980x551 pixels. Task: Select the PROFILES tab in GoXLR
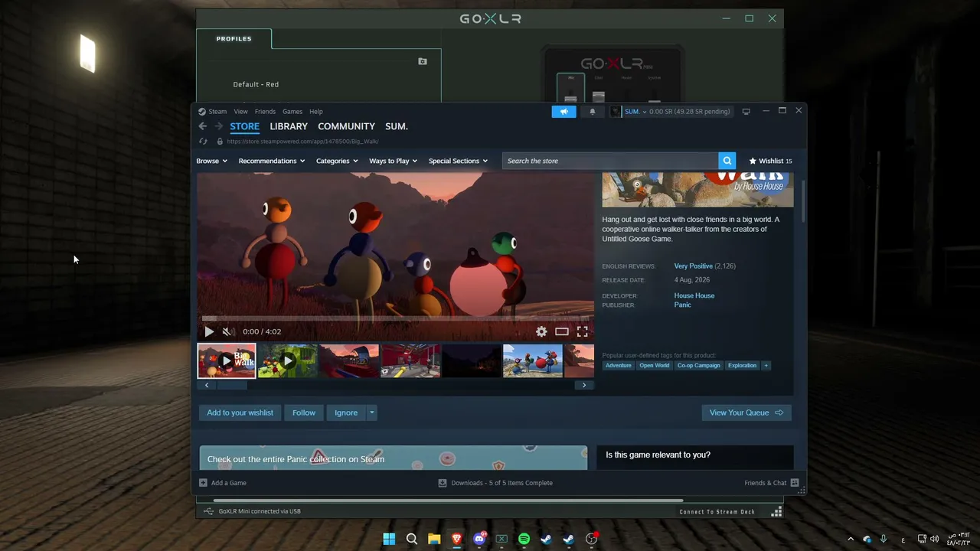point(234,39)
